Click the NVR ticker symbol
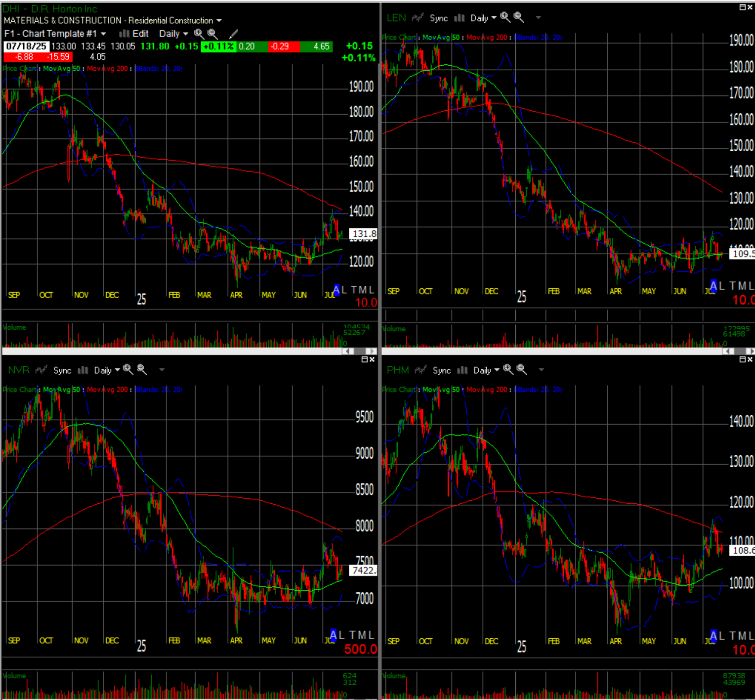Viewport: 755px width, 700px height. [x=19, y=370]
